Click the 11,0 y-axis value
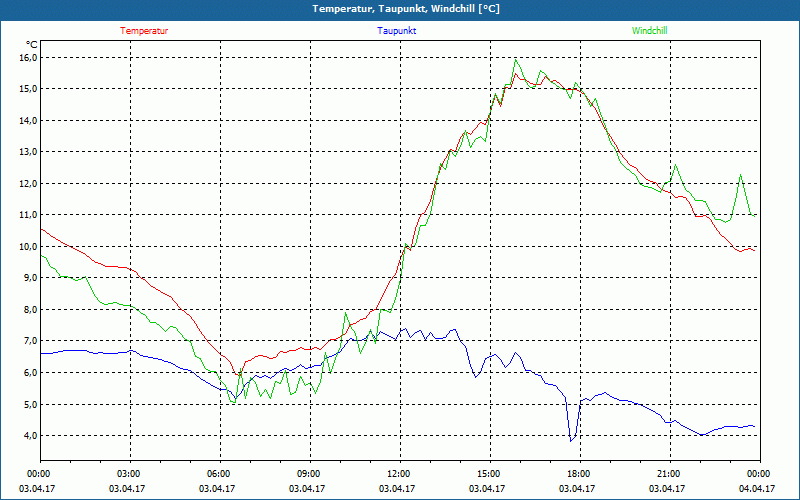 [29, 215]
